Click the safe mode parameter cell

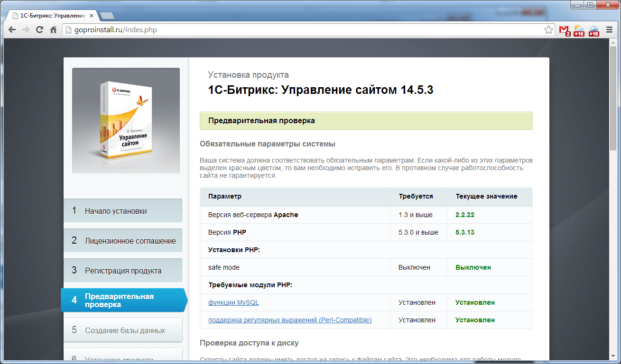click(295, 267)
